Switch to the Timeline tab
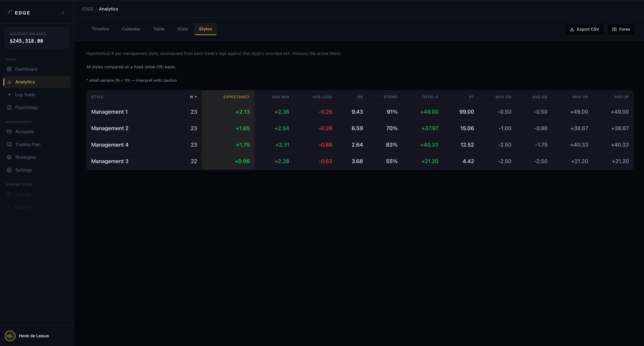 click(x=100, y=29)
